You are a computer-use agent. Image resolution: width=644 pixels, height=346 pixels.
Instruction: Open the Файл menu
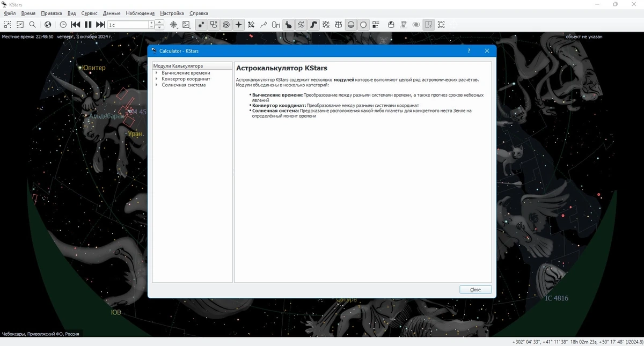coord(10,13)
